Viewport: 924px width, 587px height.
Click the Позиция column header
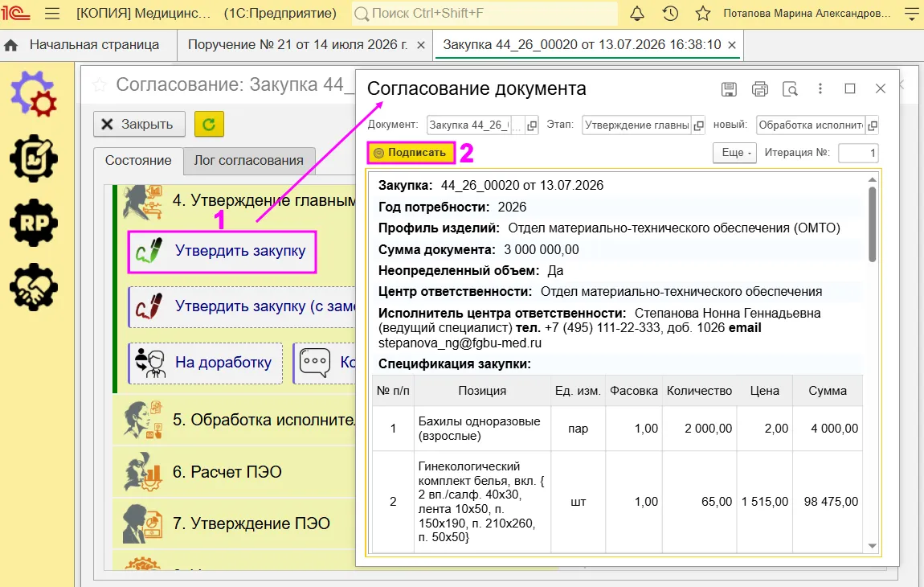(x=482, y=391)
